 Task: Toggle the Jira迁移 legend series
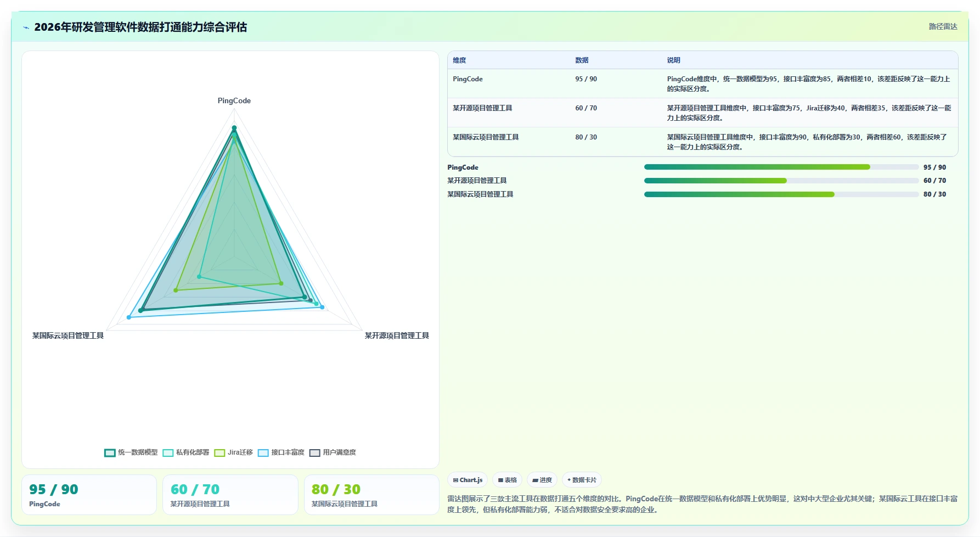click(234, 452)
